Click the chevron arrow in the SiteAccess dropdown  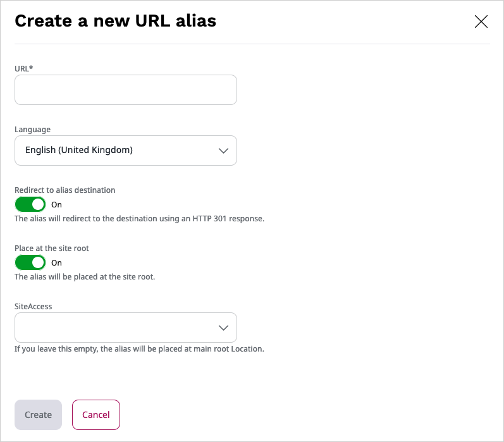point(223,328)
